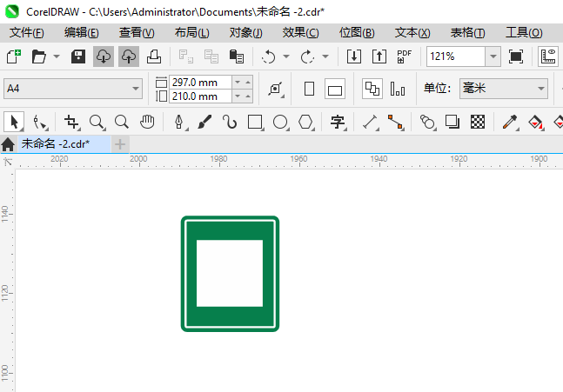Select the Pick tool
Viewport: 563px width, 392px height.
coord(14,122)
